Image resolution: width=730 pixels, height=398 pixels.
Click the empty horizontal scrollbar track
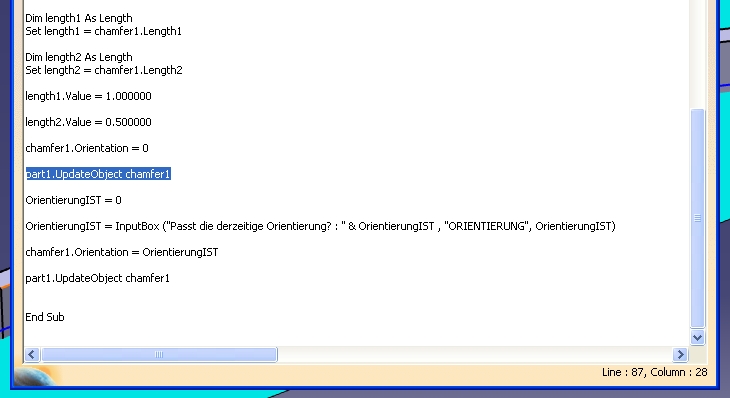tap(475, 355)
